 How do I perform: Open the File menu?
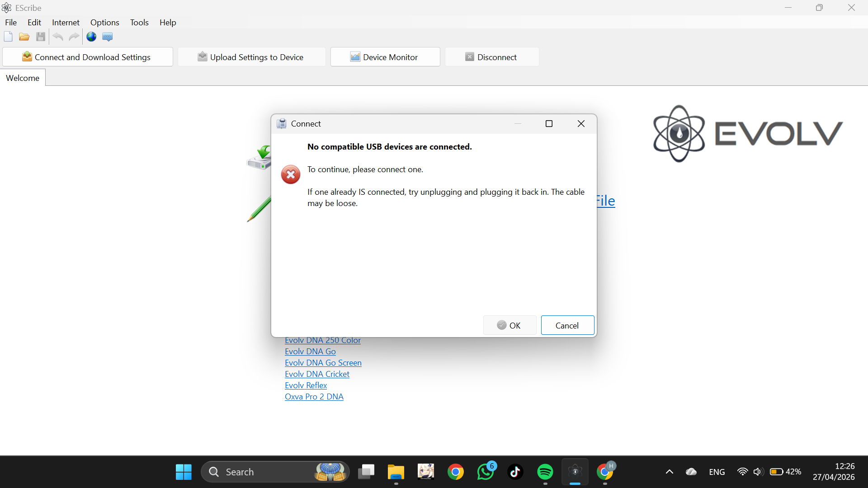(x=11, y=23)
